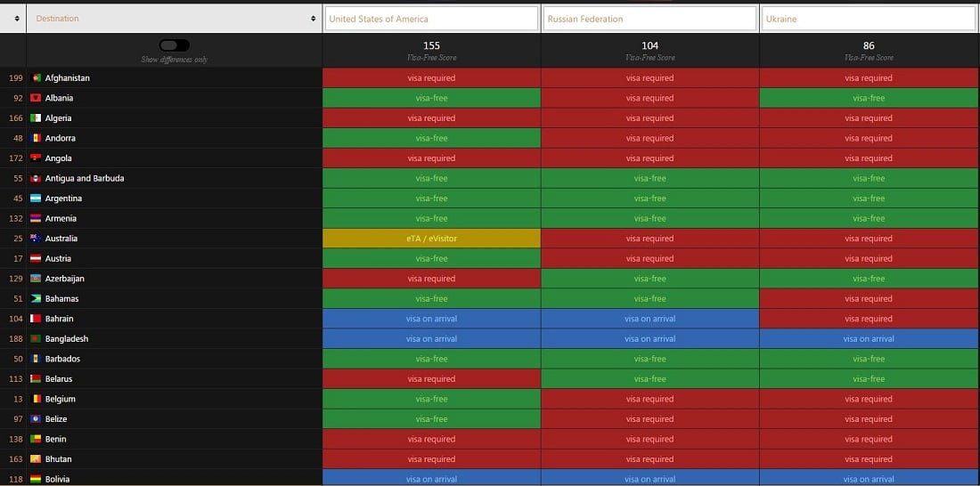This screenshot has width=980, height=486.
Task: Click the United States of America passport field
Action: click(x=431, y=19)
